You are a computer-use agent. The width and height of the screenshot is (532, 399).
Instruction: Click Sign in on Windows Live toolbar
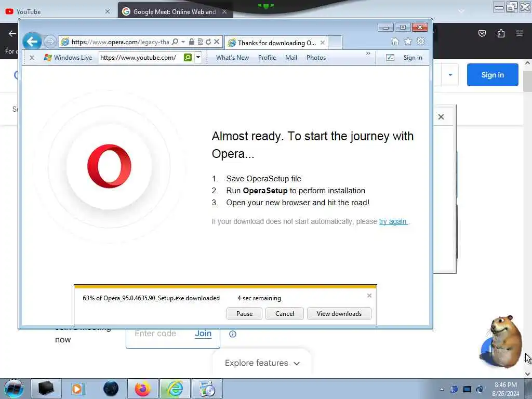click(x=413, y=58)
